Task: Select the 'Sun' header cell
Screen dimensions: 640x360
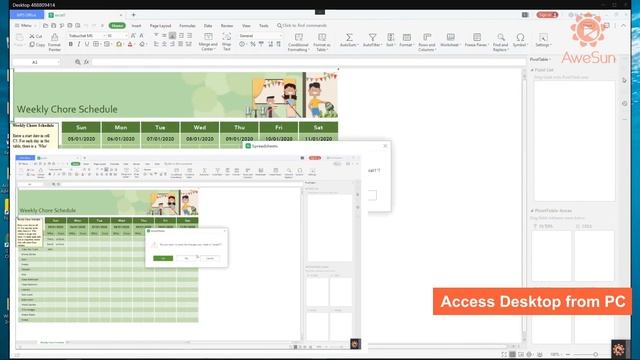Action: click(x=81, y=127)
